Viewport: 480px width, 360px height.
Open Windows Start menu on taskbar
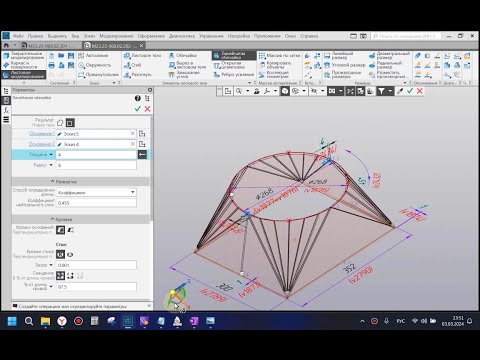(x=12, y=321)
